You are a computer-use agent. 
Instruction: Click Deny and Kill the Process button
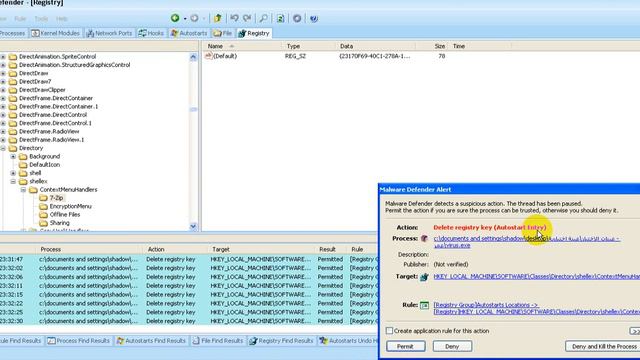click(x=603, y=346)
